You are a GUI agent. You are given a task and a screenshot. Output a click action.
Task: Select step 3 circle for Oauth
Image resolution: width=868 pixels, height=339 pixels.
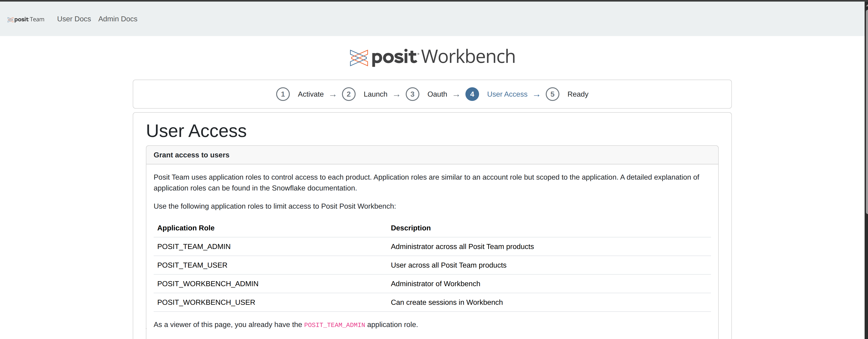[x=412, y=94]
